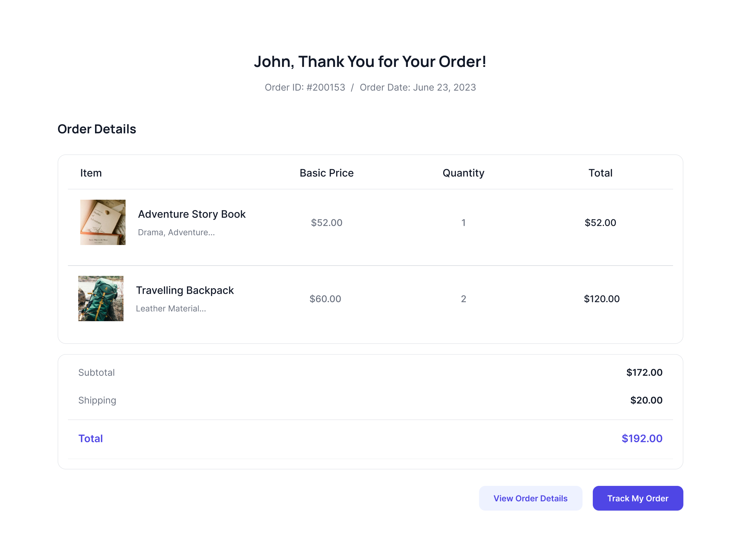Select the Travelling Backpack item name

pos(185,290)
